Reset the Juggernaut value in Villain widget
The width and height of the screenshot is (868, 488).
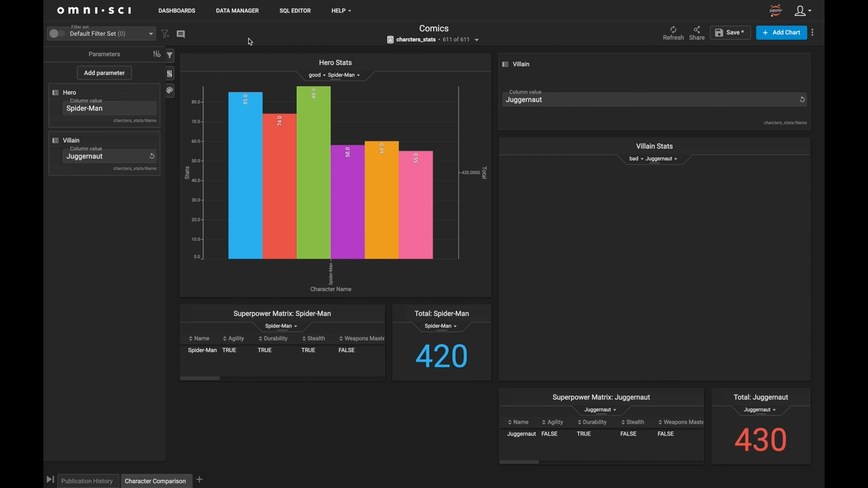(802, 99)
